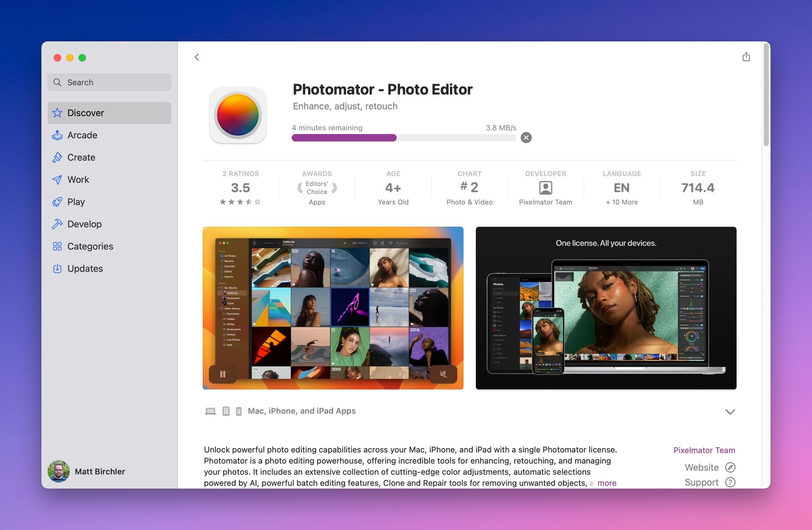The height and width of the screenshot is (530, 812).
Task: Click 'Mac, iPhone, and iPad Apps' label
Action: pyautogui.click(x=302, y=411)
